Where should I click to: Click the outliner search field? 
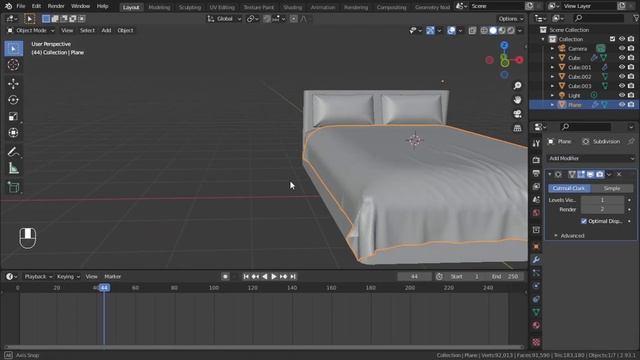point(598,18)
